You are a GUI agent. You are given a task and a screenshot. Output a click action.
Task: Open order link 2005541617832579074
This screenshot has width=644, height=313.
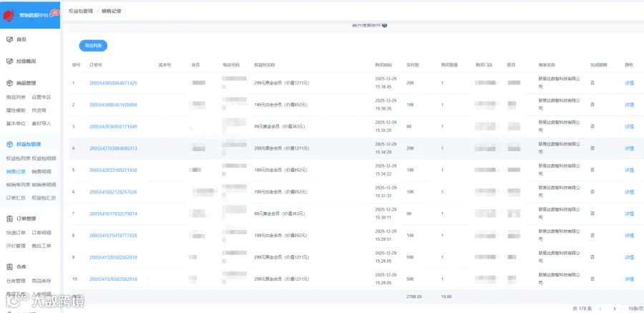(113, 214)
